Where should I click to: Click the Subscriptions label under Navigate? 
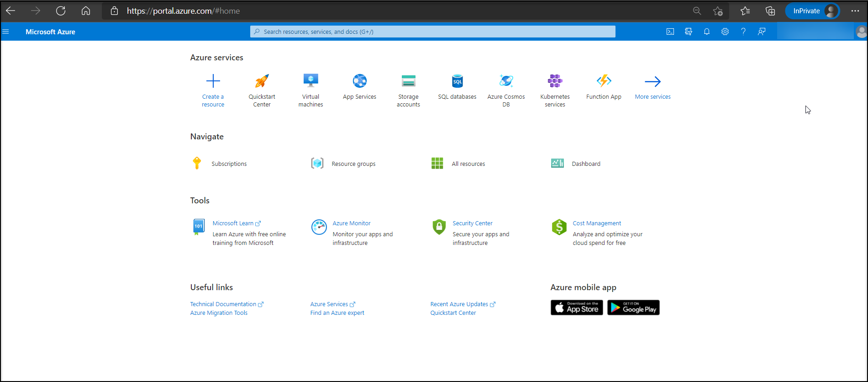[x=229, y=164]
